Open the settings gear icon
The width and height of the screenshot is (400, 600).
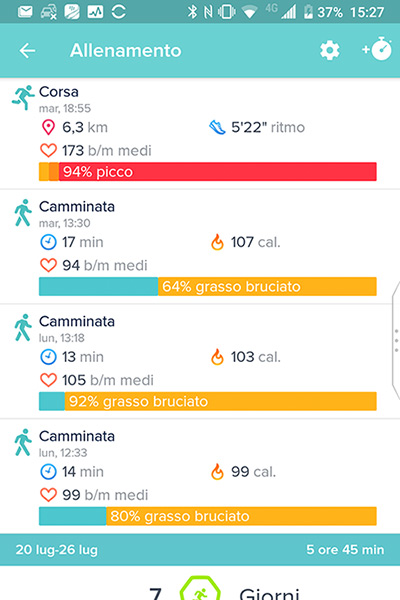[330, 51]
